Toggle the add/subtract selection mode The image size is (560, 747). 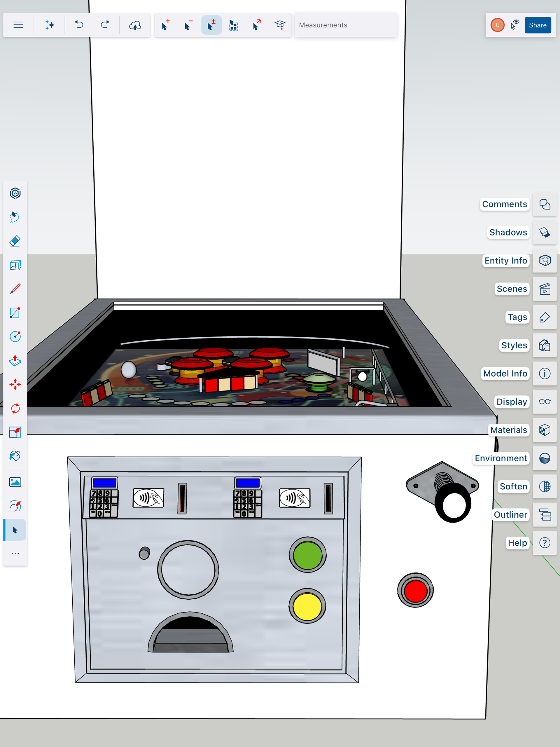tap(211, 25)
